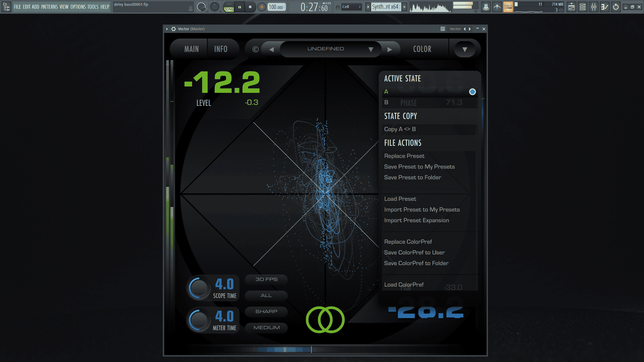The width and height of the screenshot is (644, 362).
Task: Click the METER TIME knob
Action: (199, 320)
